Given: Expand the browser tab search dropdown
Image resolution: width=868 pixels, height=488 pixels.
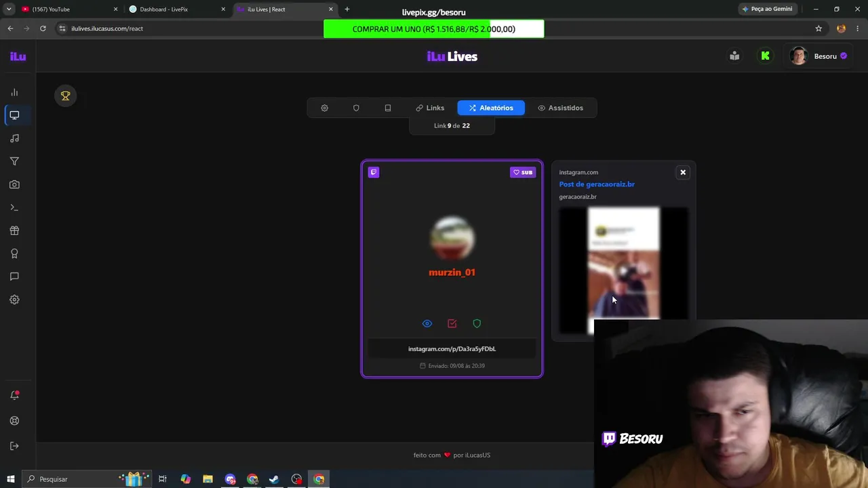Looking at the screenshot, I should 9,9.
